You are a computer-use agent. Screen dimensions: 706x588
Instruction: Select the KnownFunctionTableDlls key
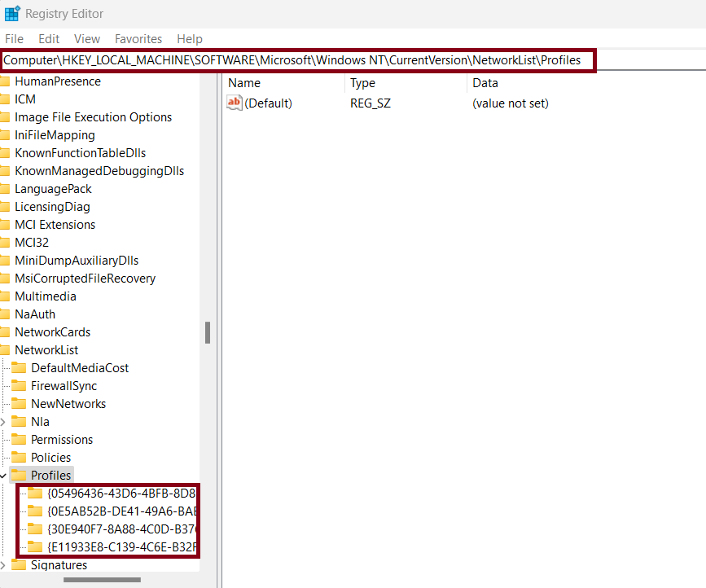coord(80,153)
